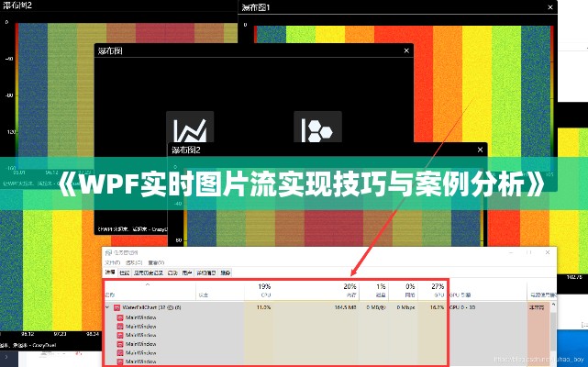The width and height of the screenshot is (588, 367).
Task: Open the hexagon chart icon in 瀑布图 window
Action: [x=317, y=127]
